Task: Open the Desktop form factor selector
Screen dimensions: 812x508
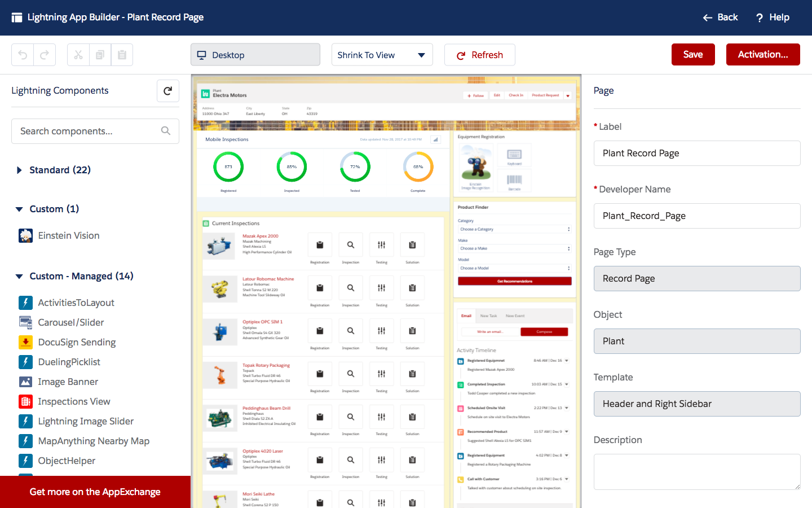Action: tap(255, 55)
